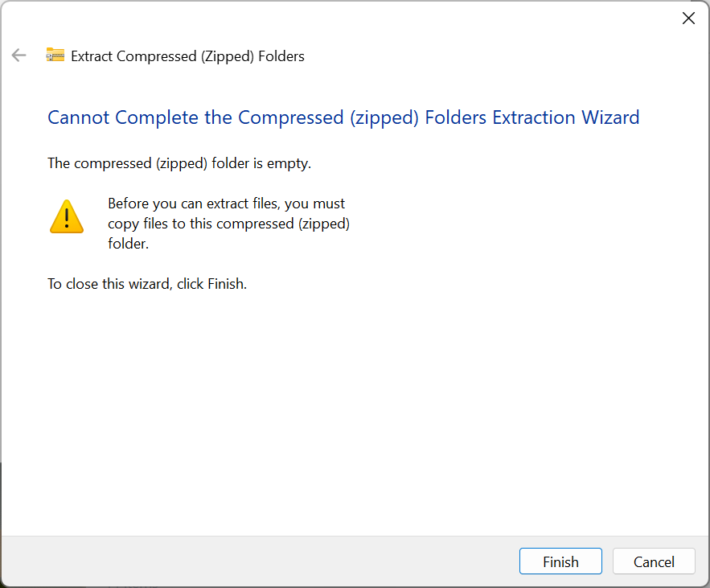Click the word 'Finish.' in the instruction sentence
Viewport: 710px width, 588px height.
point(228,284)
